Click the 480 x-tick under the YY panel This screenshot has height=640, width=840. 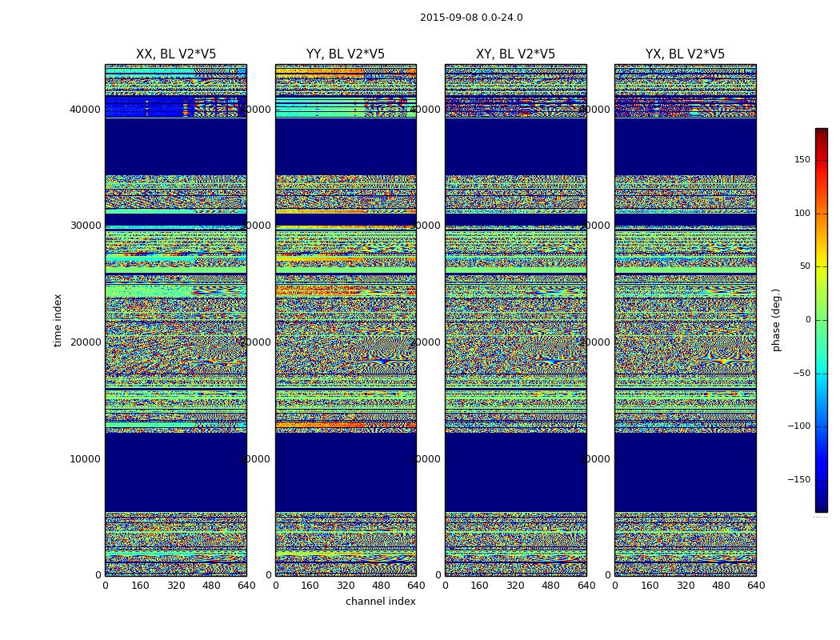point(381,586)
